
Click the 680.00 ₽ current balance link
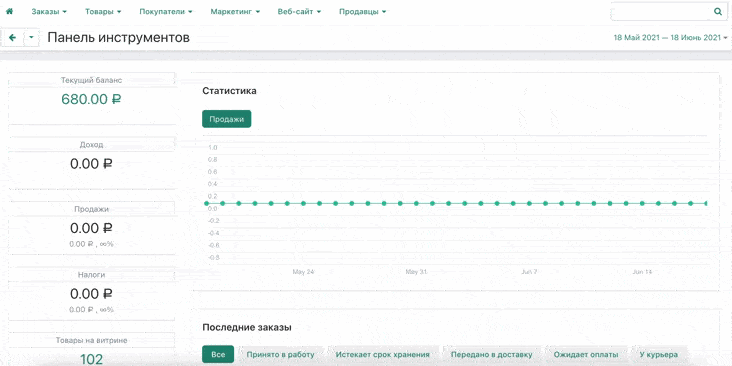91,99
